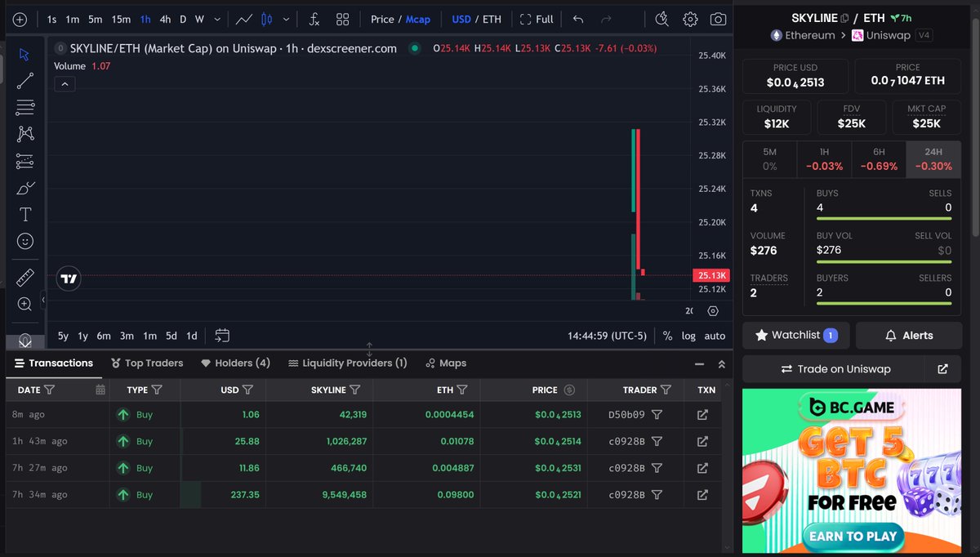Select the 1h timeframe
This screenshot has width=980, height=557.
click(145, 19)
